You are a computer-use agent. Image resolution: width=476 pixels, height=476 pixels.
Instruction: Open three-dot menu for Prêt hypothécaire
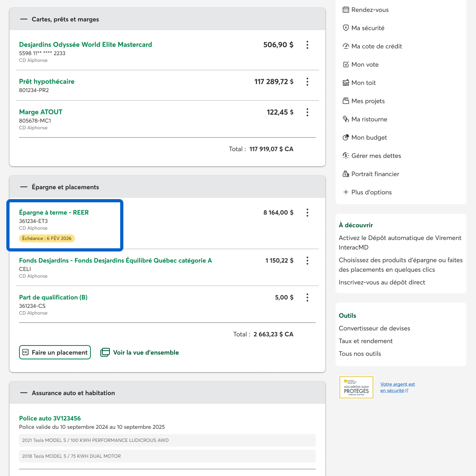click(307, 82)
